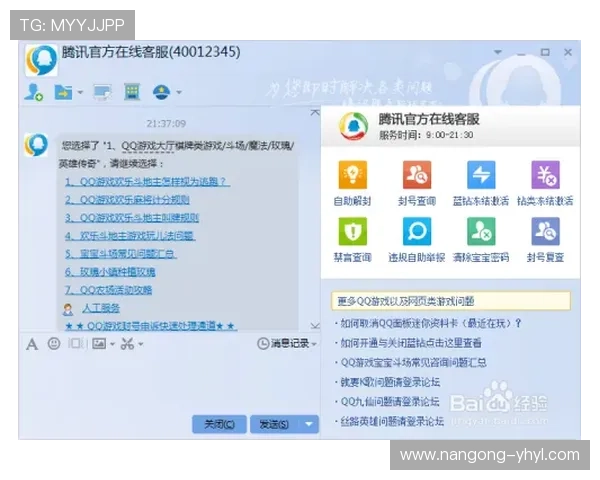This screenshot has height=480, width=600.
Task: Click the customer service avatar in header
Action: (x=41, y=60)
